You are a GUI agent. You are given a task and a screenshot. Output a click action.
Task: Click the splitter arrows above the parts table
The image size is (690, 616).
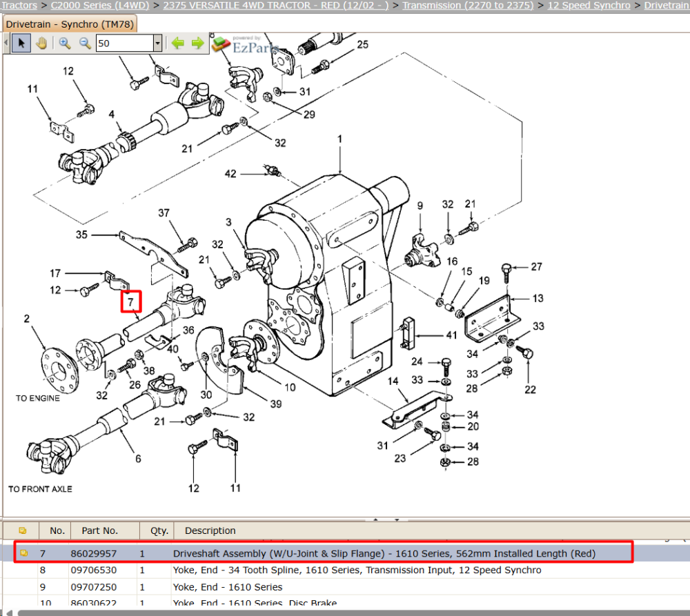click(x=386, y=519)
